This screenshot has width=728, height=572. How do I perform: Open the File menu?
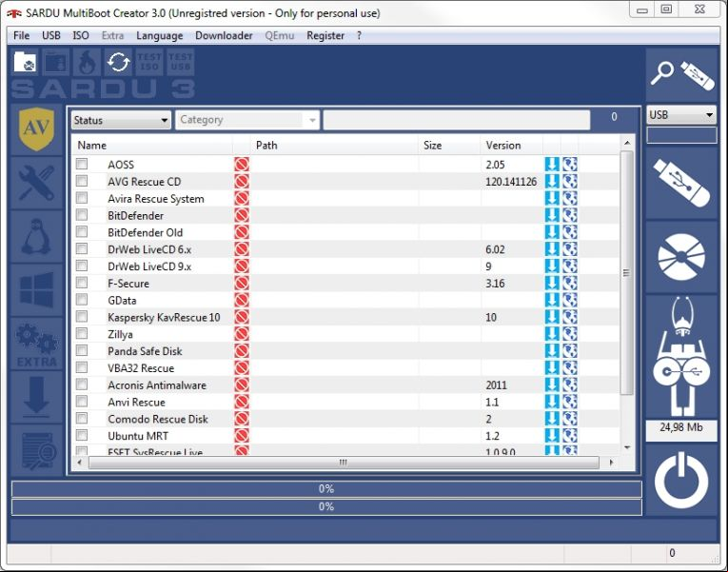[x=21, y=36]
